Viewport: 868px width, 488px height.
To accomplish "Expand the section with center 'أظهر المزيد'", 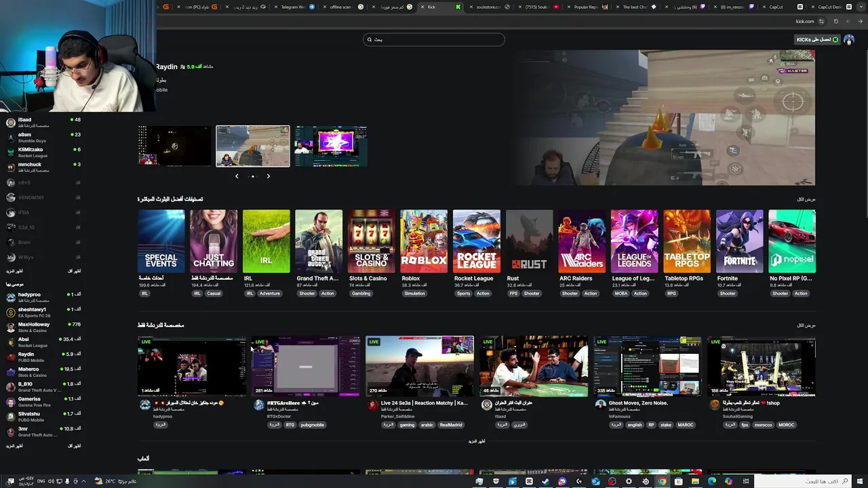I will coord(477,441).
